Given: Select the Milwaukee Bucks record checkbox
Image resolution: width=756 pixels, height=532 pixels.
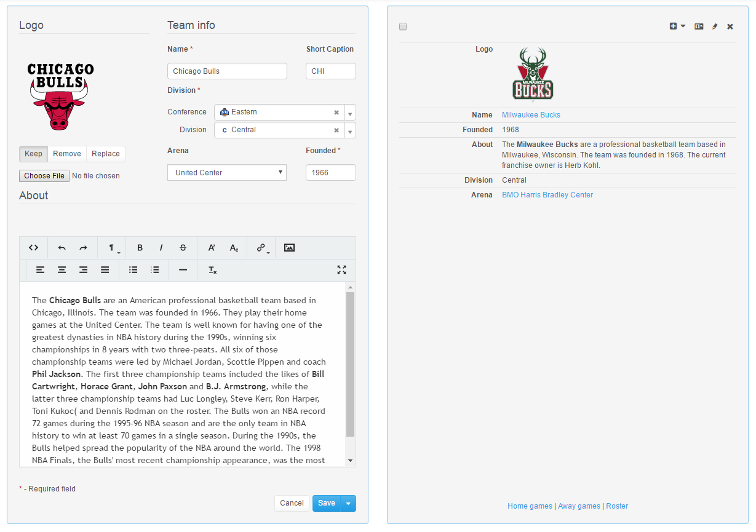Looking at the screenshot, I should [x=403, y=26].
